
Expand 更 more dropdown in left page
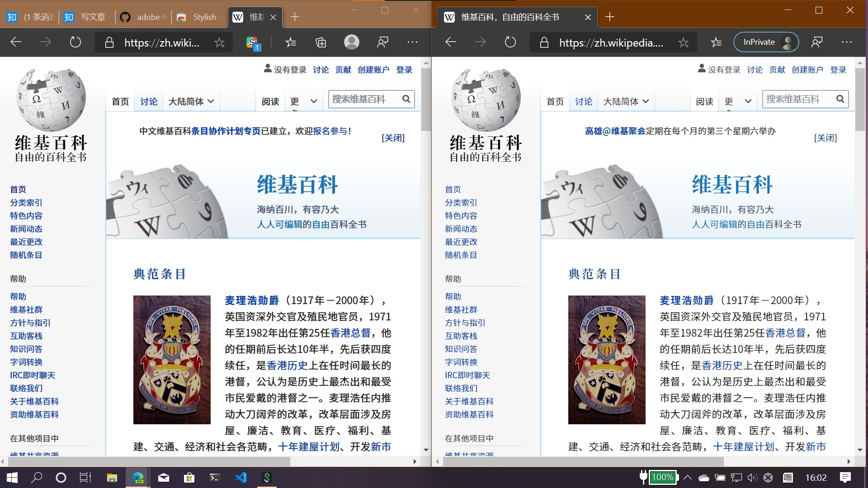coord(303,101)
